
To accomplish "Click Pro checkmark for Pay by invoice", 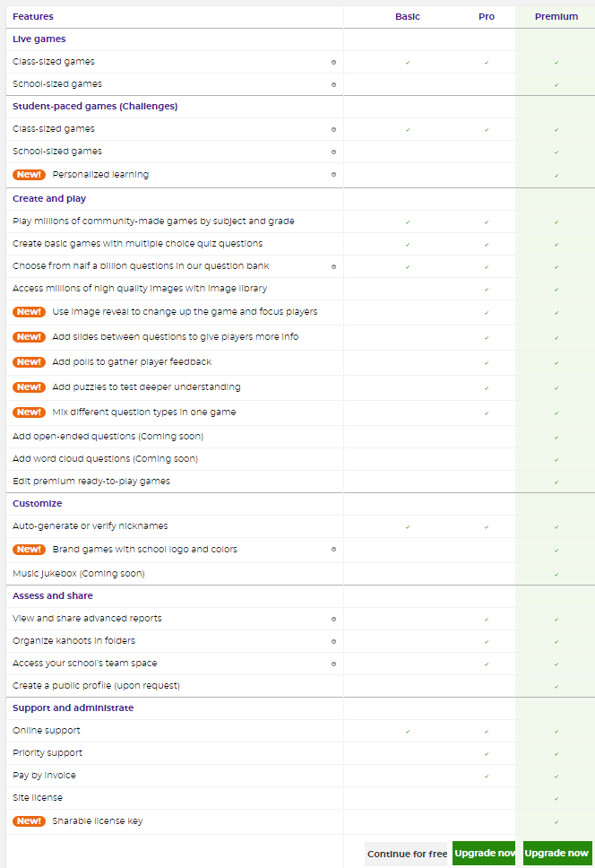I will coord(487,777).
